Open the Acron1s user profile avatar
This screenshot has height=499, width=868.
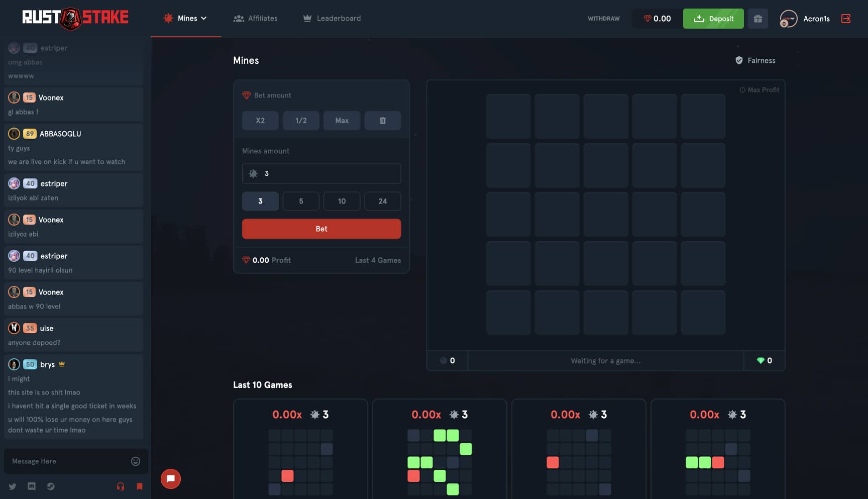(788, 19)
